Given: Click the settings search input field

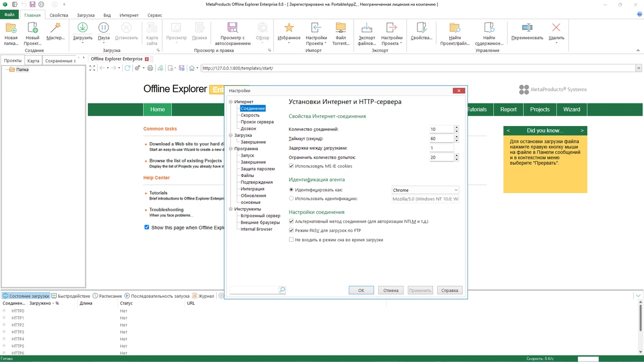Looking at the screenshot, I should [x=254, y=290].
